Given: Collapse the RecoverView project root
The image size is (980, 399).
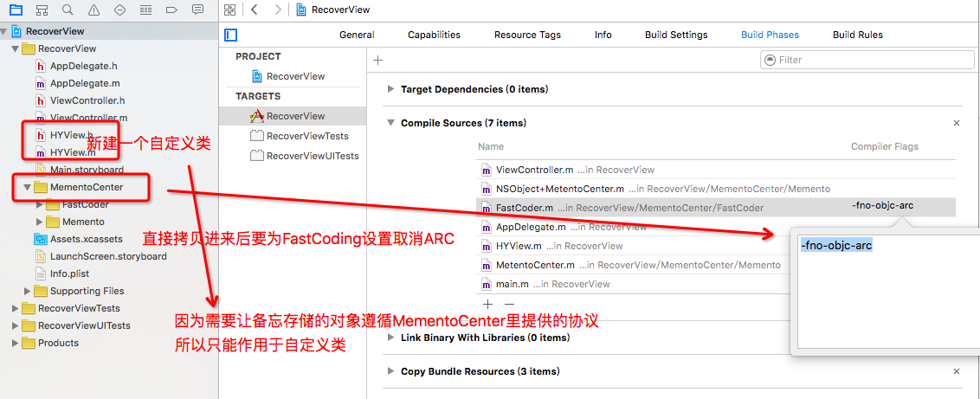Looking at the screenshot, I should point(5,31).
